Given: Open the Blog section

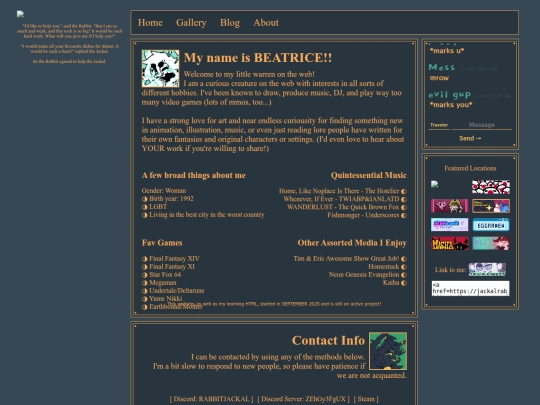Looking at the screenshot, I should click(230, 23).
